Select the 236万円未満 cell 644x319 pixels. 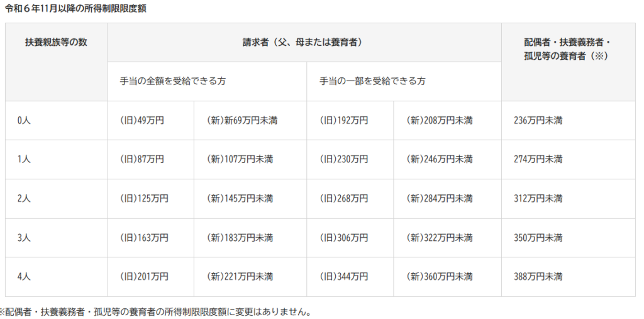tap(538, 120)
